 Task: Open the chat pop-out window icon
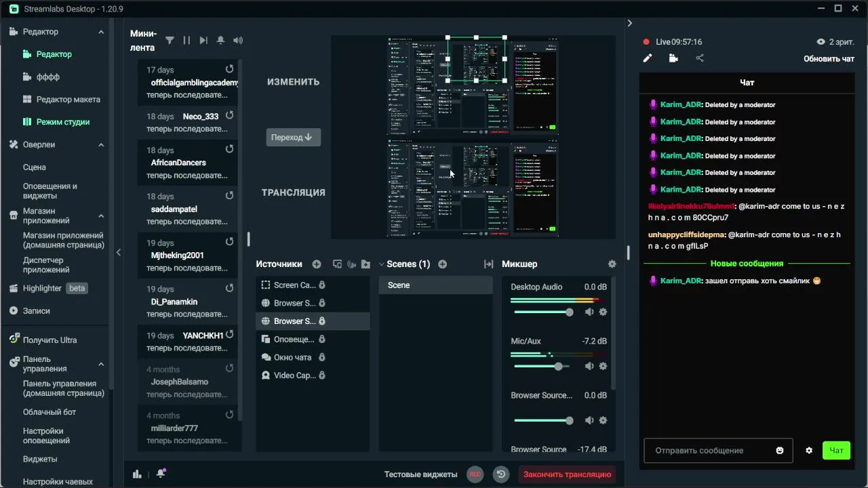pyautogui.click(x=673, y=58)
